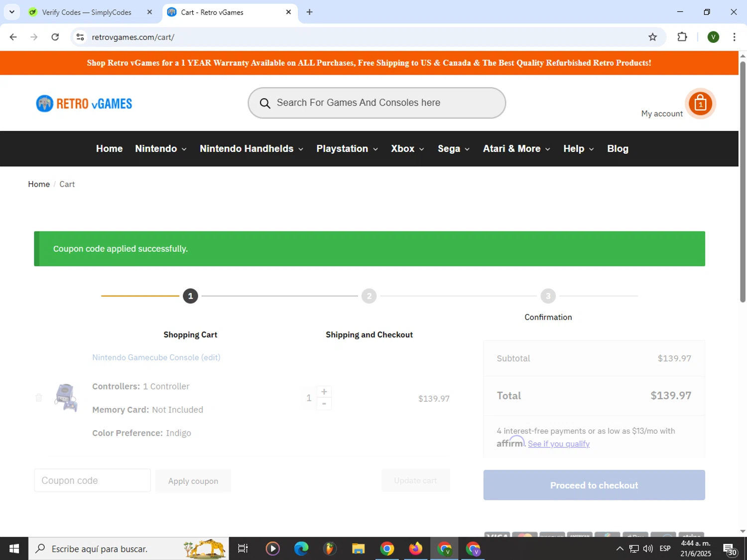Bookmark this page with star icon
The image size is (747, 560).
(x=652, y=37)
